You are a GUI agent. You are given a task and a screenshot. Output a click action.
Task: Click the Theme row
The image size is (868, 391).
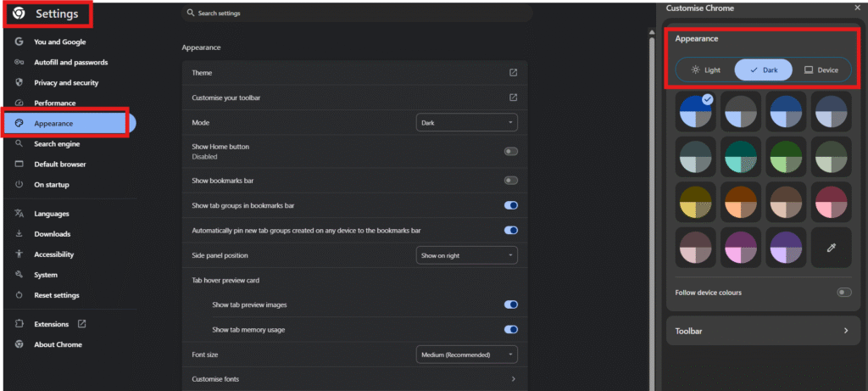click(355, 73)
